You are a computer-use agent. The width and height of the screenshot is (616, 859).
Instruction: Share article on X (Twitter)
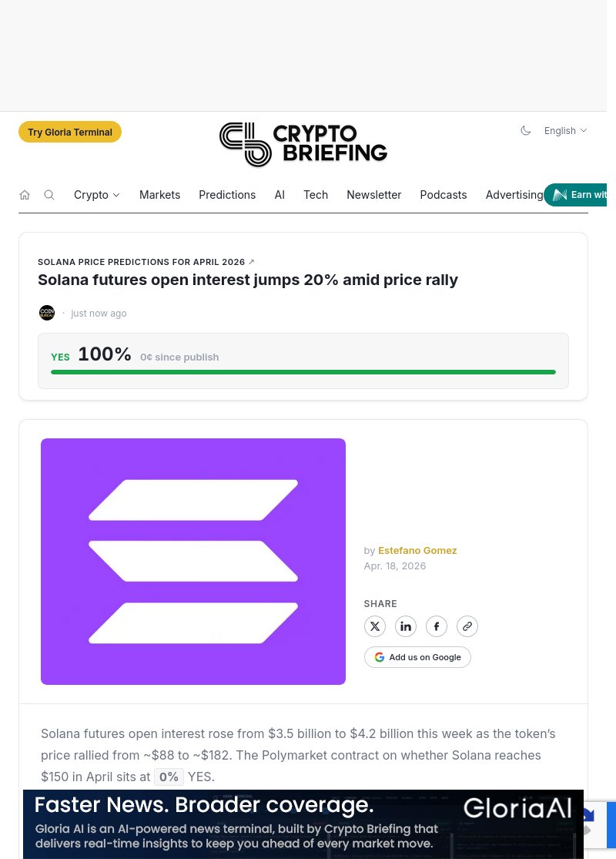(375, 626)
